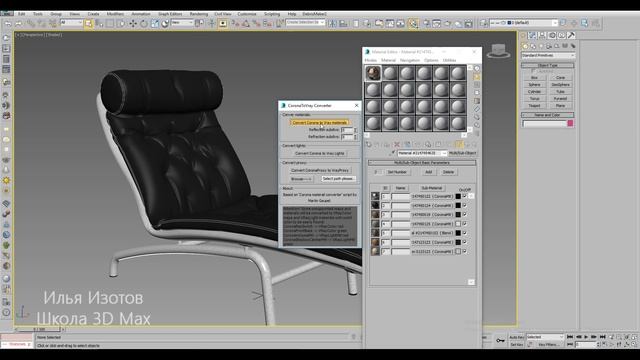Click the key icon on status bar
Viewport: 640px width, 360px height.
[500, 340]
